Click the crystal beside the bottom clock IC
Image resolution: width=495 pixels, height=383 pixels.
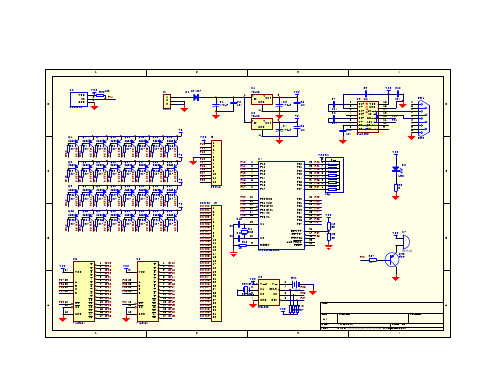click(246, 290)
